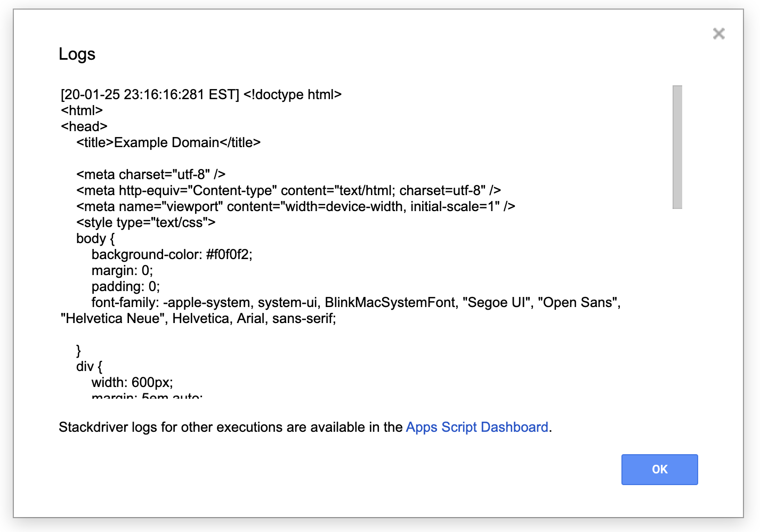Click the padding: 0 line
760x532 pixels.
[125, 286]
